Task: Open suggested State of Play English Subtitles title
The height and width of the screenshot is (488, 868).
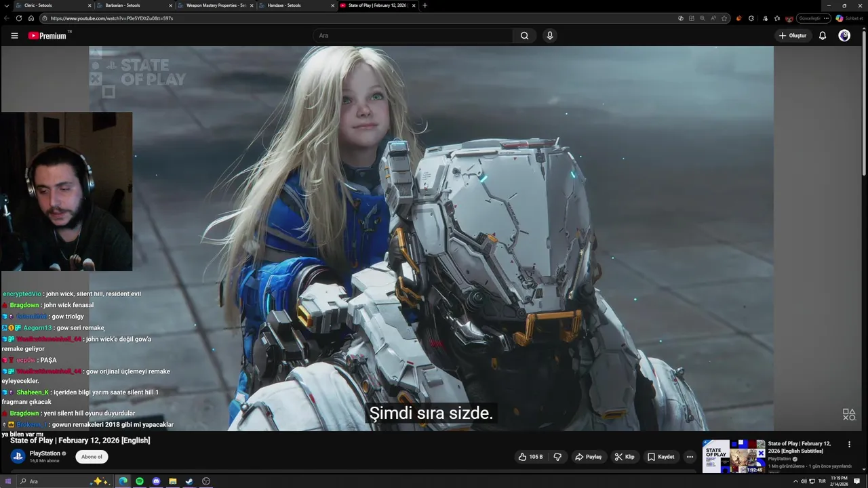Action: coord(801,447)
